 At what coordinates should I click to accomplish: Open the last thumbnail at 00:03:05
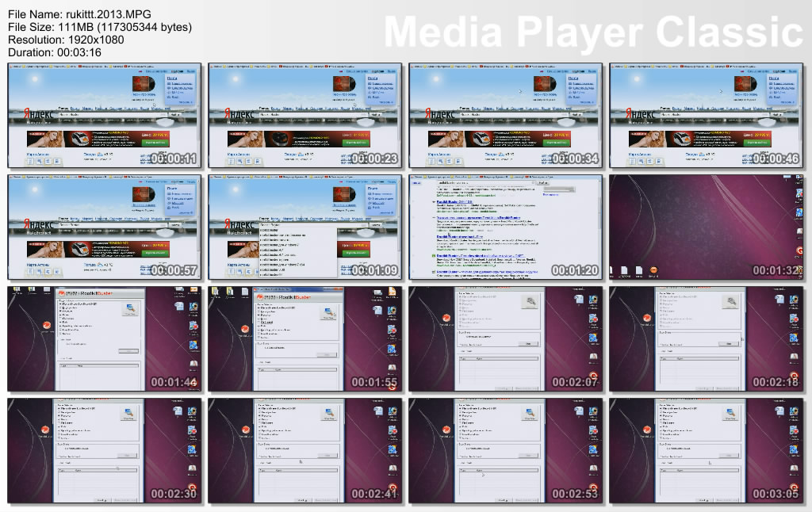[x=706, y=451]
